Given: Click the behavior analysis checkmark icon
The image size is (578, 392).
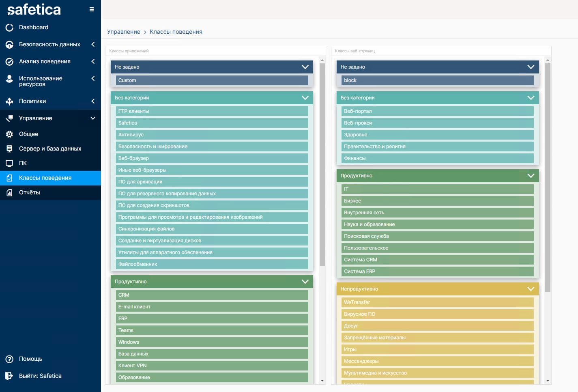Looking at the screenshot, I should 9,62.
